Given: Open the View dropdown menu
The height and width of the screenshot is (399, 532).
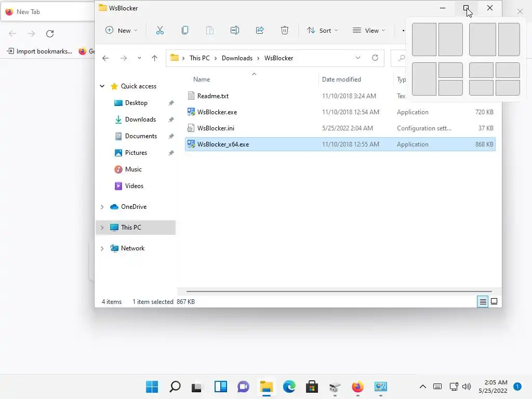Looking at the screenshot, I should [369, 30].
